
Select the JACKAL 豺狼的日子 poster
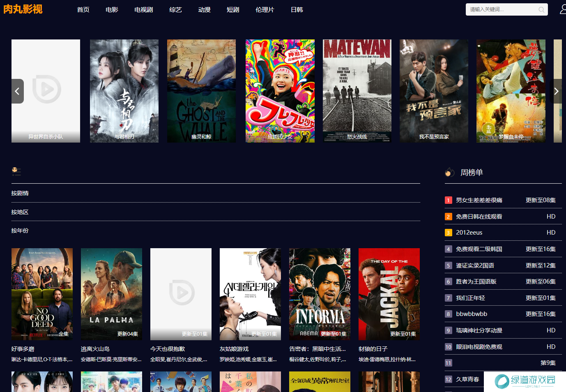[x=389, y=294]
